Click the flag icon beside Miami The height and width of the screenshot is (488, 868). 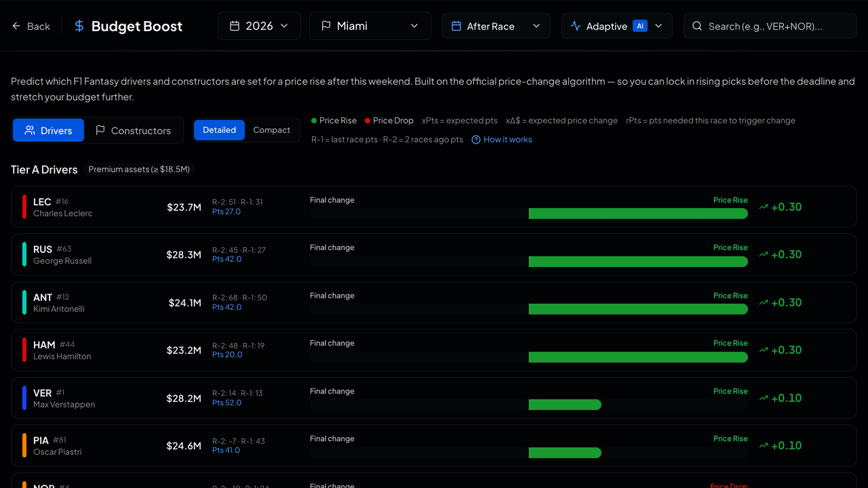(326, 26)
